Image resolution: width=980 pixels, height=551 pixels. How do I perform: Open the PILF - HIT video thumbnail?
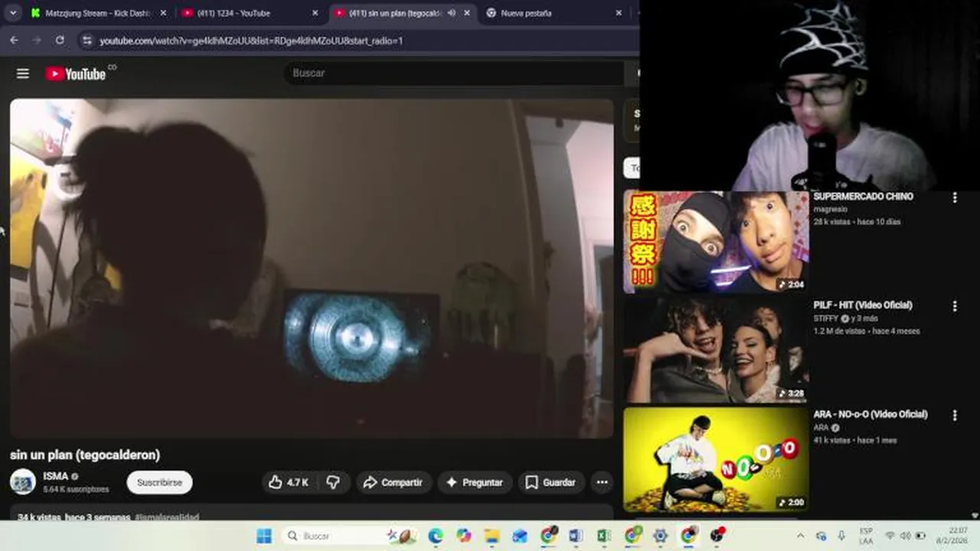pyautogui.click(x=716, y=350)
